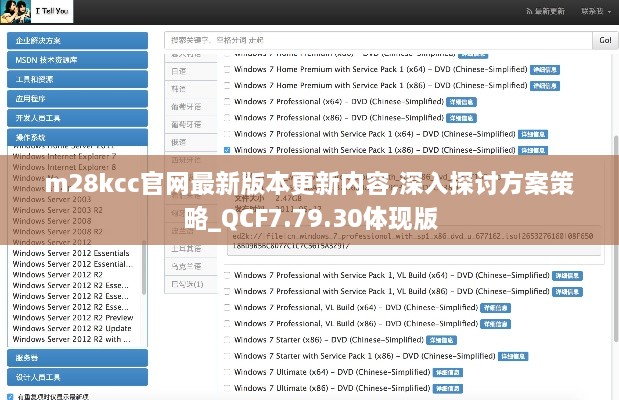Toggle the show-only-latest duplicates checkbox at sidebar bottom
The width and height of the screenshot is (619, 400).
pyautogui.click(x=10, y=396)
